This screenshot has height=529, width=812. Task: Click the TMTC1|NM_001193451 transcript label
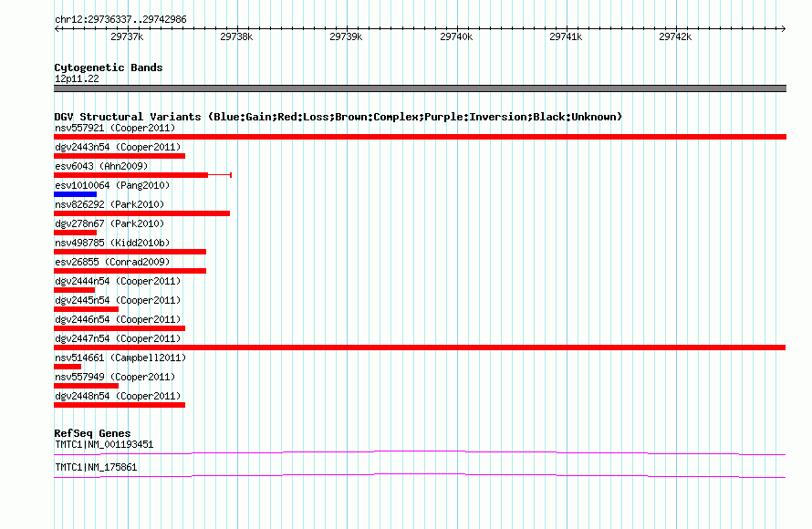(104, 444)
